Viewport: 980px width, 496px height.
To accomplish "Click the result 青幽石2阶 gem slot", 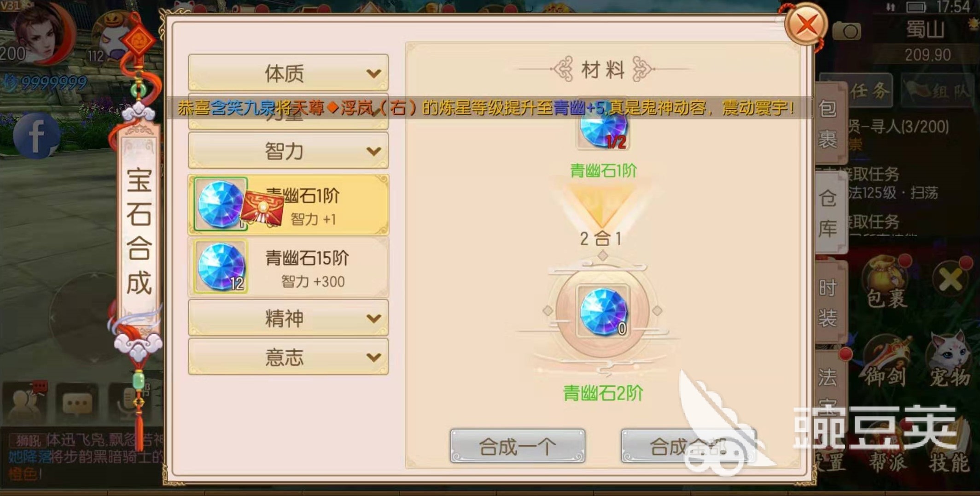I will tap(603, 312).
